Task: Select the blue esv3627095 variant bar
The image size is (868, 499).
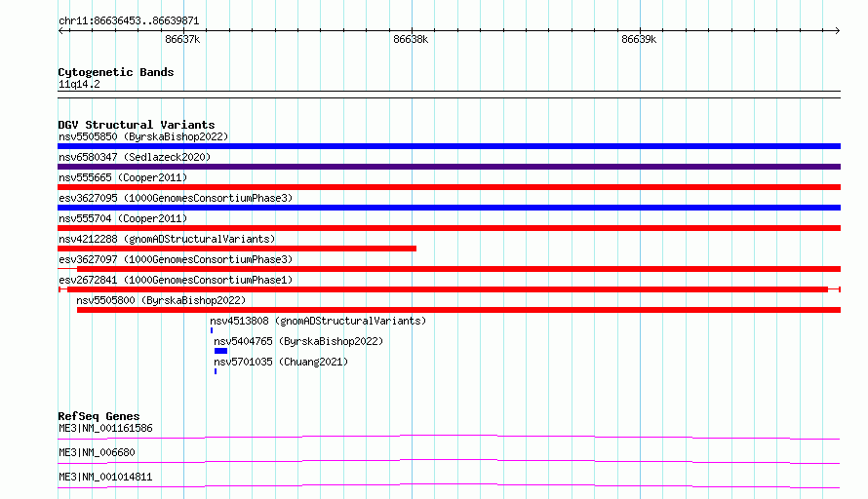Action: point(449,208)
